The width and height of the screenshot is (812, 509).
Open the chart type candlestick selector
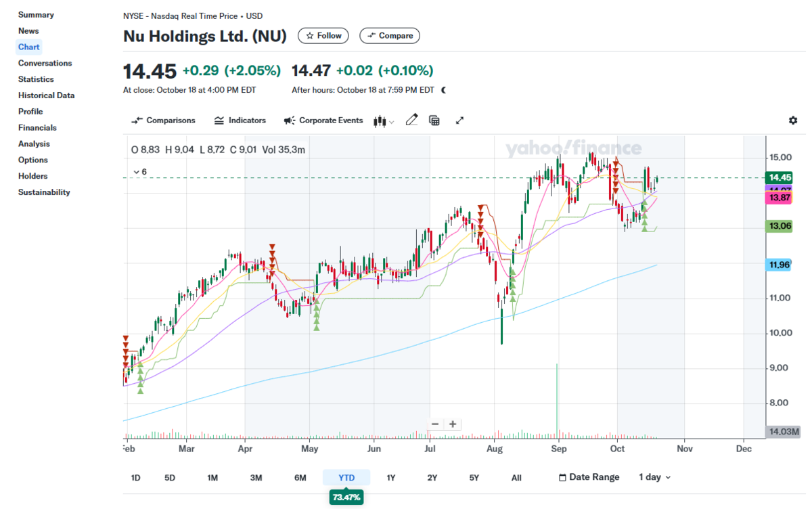pyautogui.click(x=384, y=120)
